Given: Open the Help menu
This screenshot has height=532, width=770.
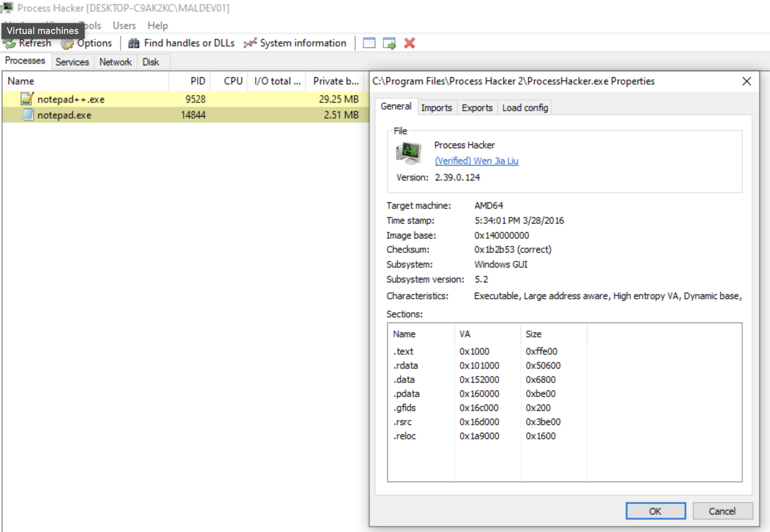Looking at the screenshot, I should click(157, 26).
